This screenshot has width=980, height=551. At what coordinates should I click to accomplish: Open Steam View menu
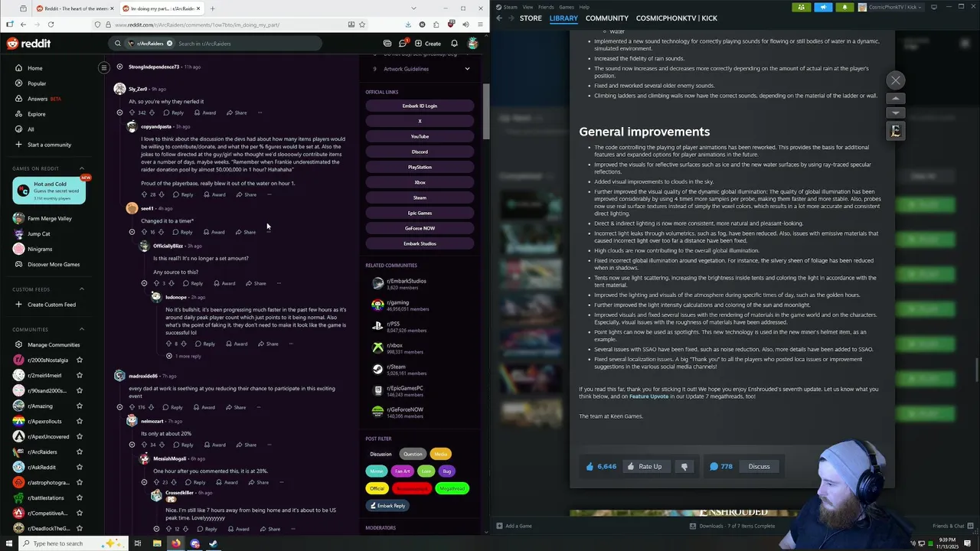point(528,7)
